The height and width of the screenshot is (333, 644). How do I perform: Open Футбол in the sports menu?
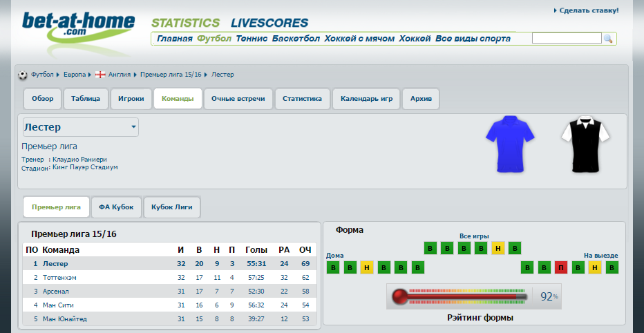click(214, 39)
